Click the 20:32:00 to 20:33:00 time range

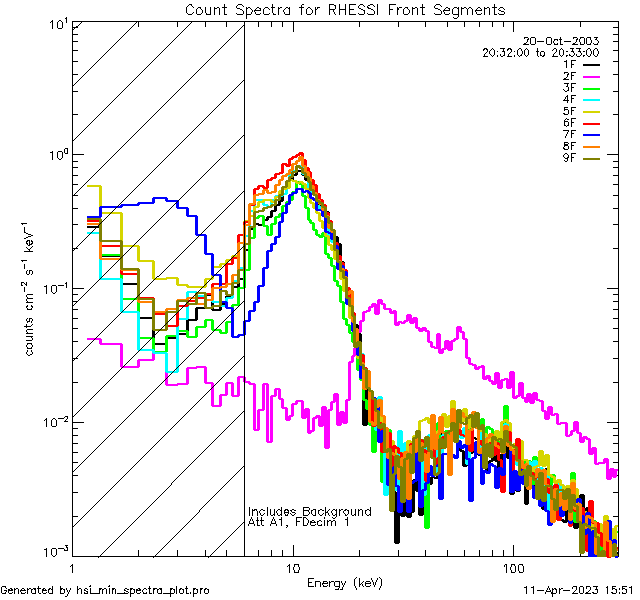554,52
